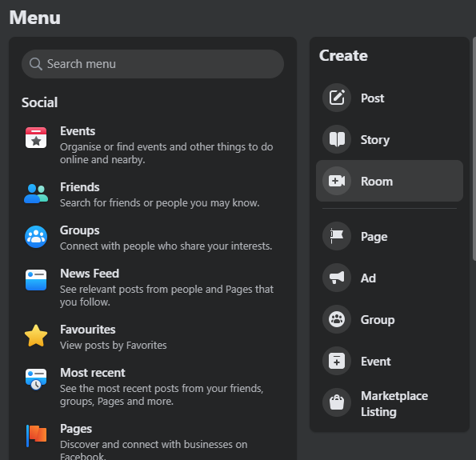Click the Friends people icon
Screen dimensions: 476x460
(36, 194)
